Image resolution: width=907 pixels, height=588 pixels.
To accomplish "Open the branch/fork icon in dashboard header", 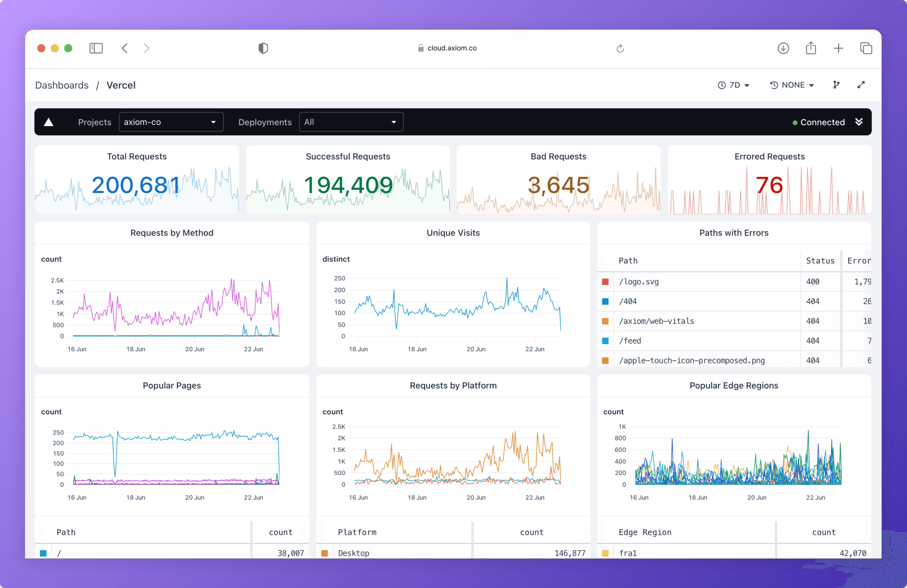I will click(x=836, y=85).
